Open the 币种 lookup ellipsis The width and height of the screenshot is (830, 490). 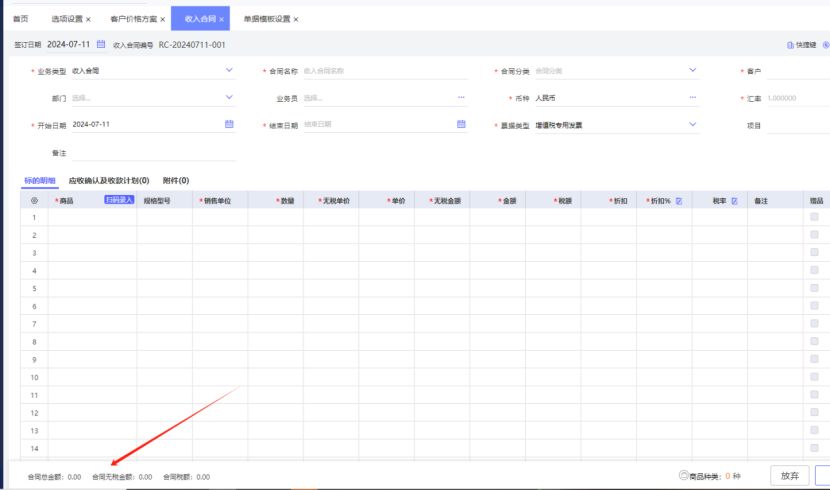(x=692, y=98)
